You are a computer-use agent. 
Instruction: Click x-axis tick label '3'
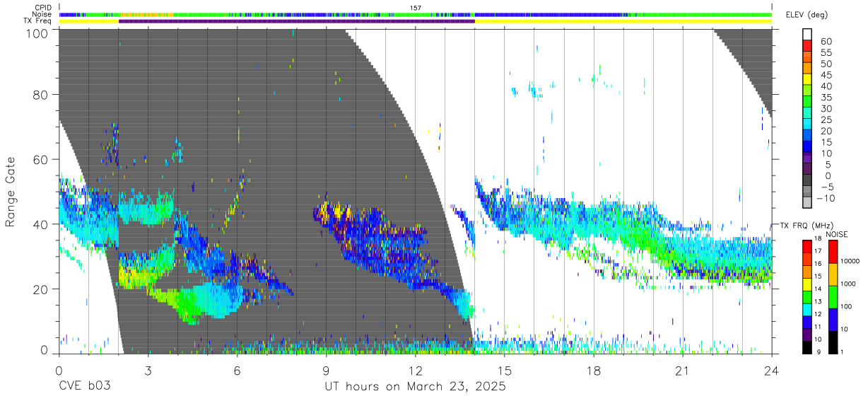click(148, 371)
